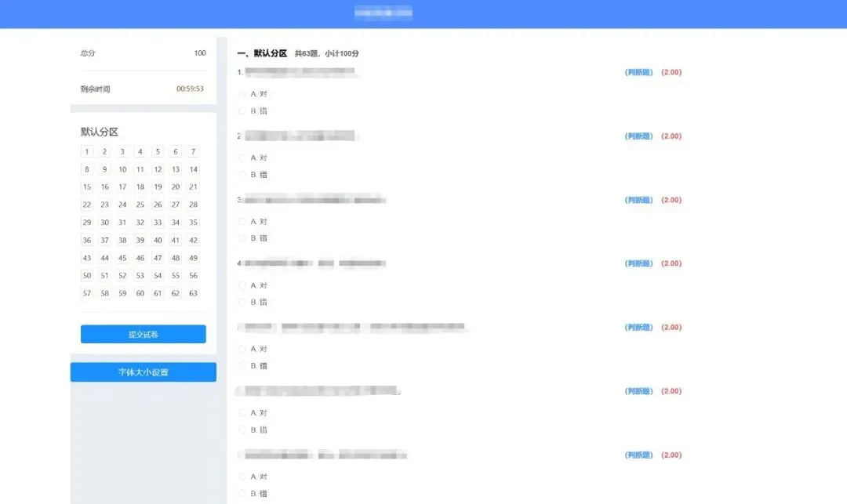Jump to question 35
This screenshot has height=504, width=847.
194,223
